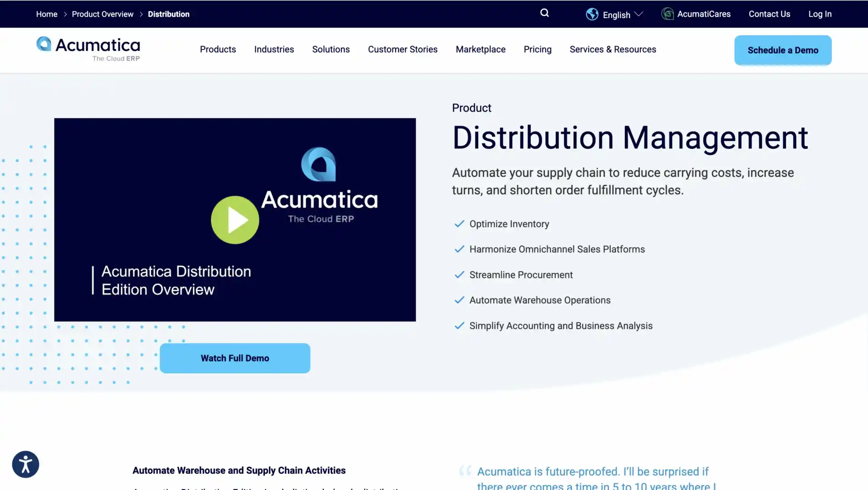Open the Services & Resources menu
This screenshot has width=868, height=490.
613,49
